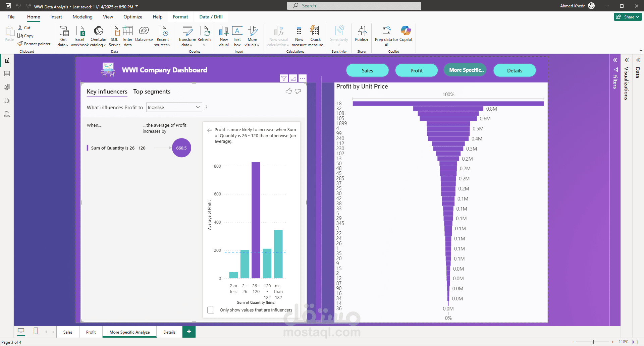
Task: Open the Recent sources dropdown
Action: [163, 36]
